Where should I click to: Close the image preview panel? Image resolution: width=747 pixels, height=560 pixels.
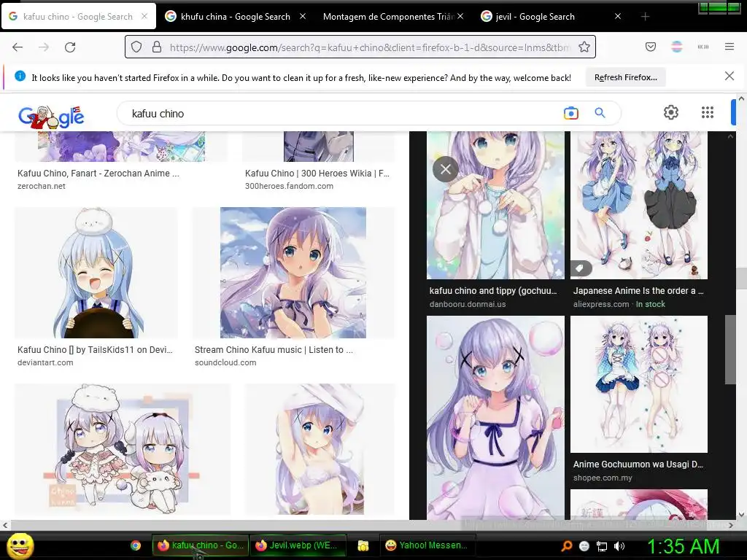click(446, 169)
